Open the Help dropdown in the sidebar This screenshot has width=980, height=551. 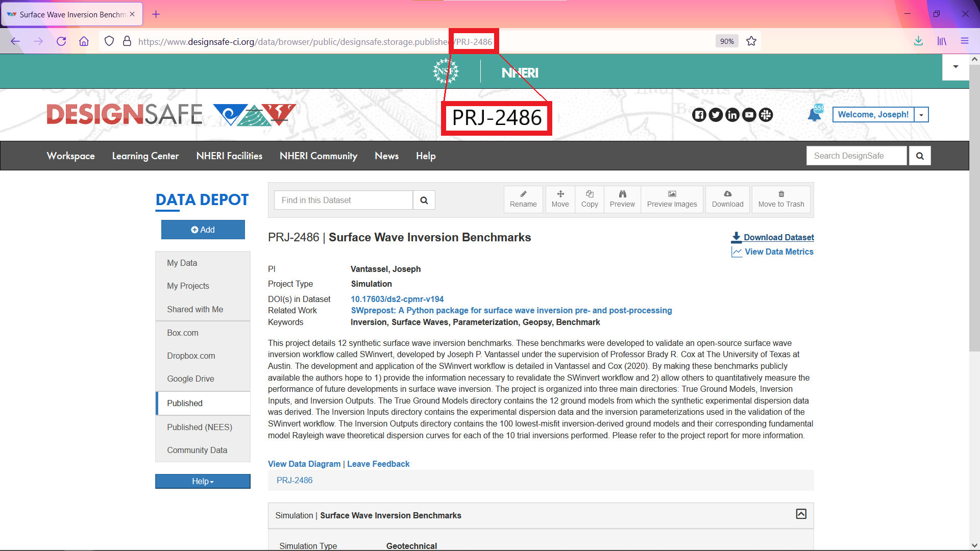point(203,481)
